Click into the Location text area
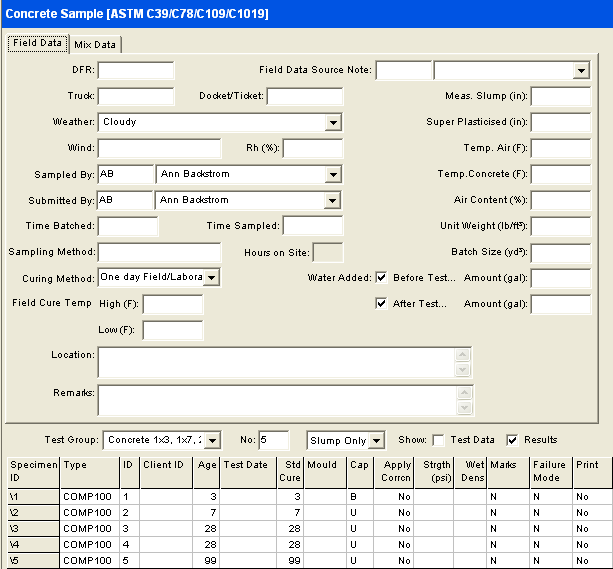This screenshot has height=569, width=613. 275,362
